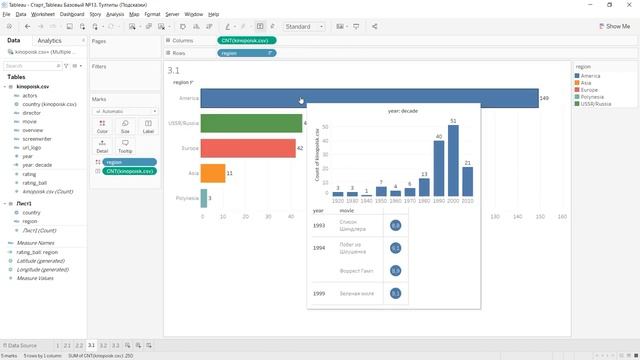The height and width of the screenshot is (360, 640).
Task: Open the Standard fit dropdown
Action: point(304,27)
